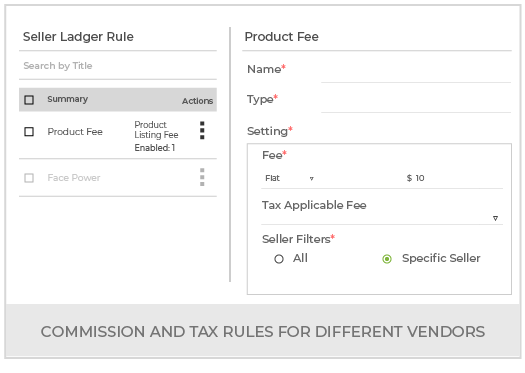This screenshot has height=373, width=525.
Task: Click the Seller Ladger Rule heading
Action: tap(78, 36)
